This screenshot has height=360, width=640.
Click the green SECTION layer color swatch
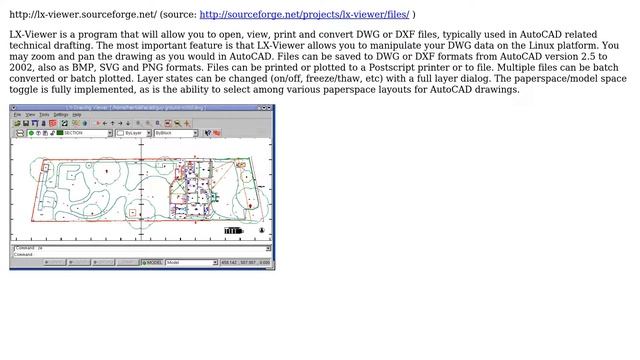tap(60, 133)
